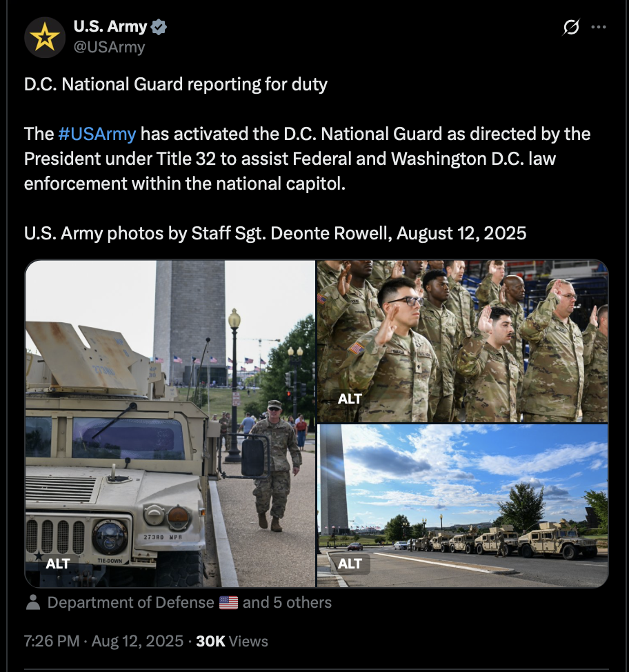Click the tagged people silhouette icon

[x=33, y=602]
